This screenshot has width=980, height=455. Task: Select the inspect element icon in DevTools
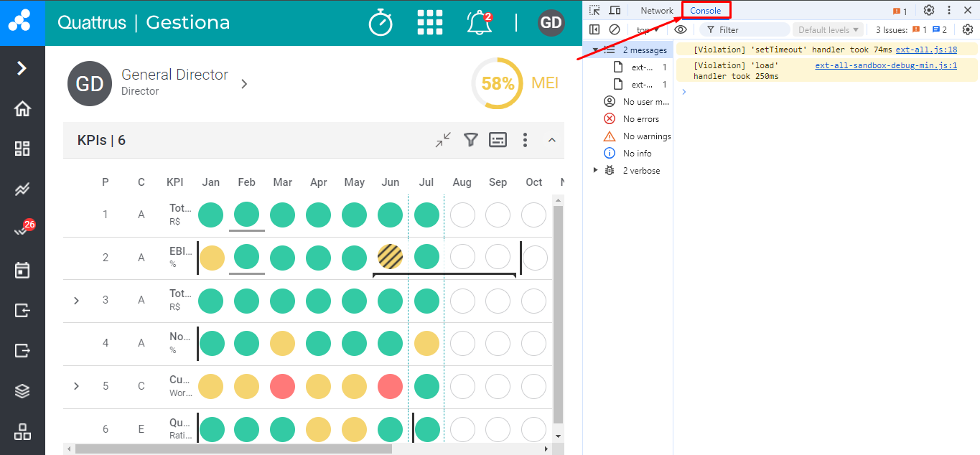click(594, 10)
